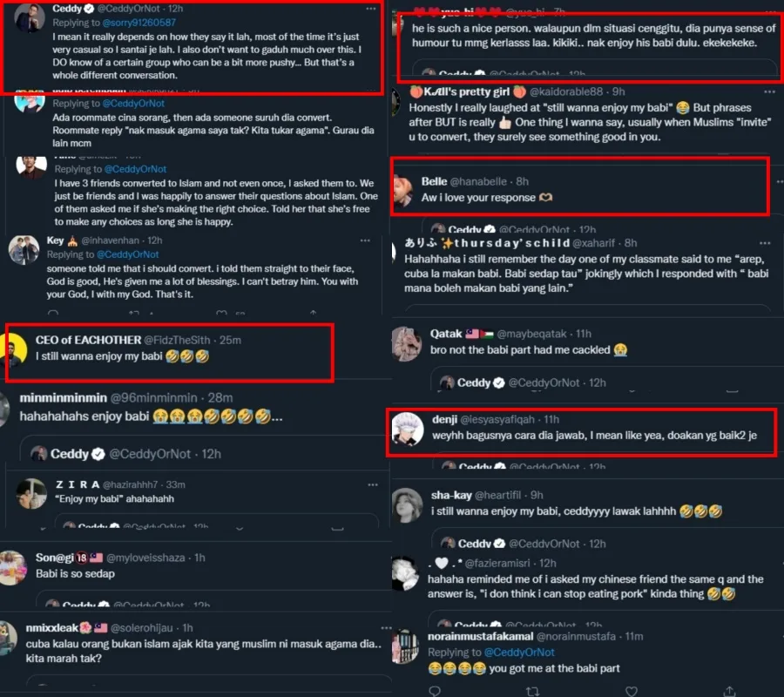Open more options on thursday's child tweet
The image size is (784, 697).
[x=765, y=243]
